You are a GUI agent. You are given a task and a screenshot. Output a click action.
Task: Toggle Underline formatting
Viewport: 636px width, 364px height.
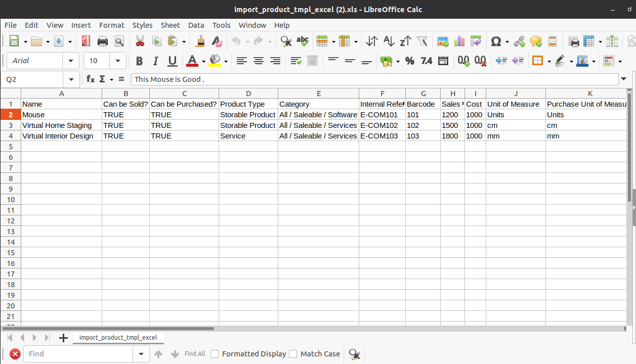[x=173, y=61]
